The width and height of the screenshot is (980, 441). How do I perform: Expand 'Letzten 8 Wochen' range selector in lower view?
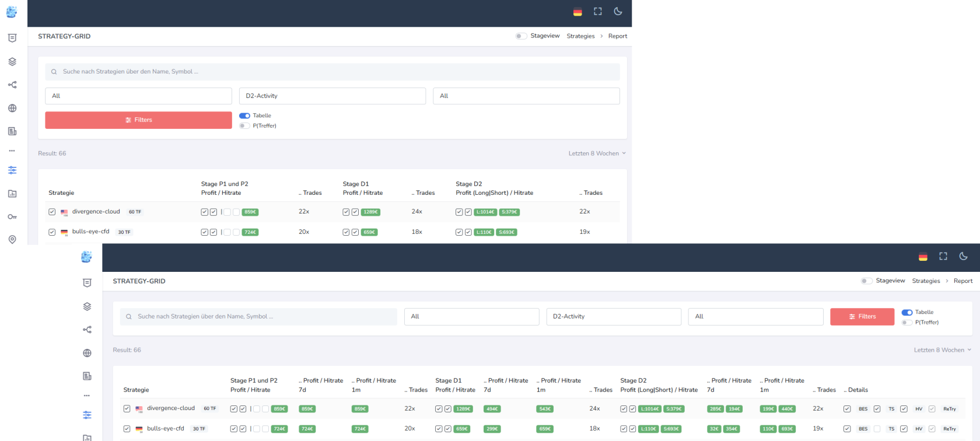coord(942,350)
